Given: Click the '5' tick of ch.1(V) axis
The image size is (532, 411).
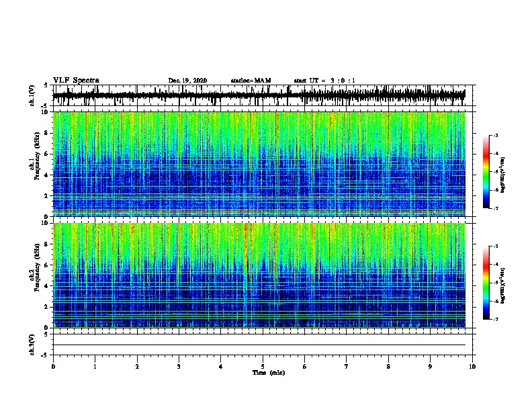Looking at the screenshot, I should click(46, 85).
